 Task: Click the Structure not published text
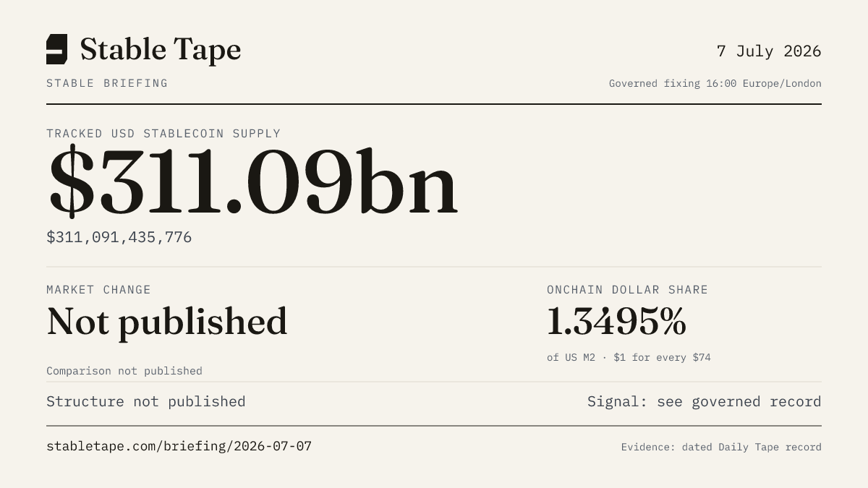146,401
